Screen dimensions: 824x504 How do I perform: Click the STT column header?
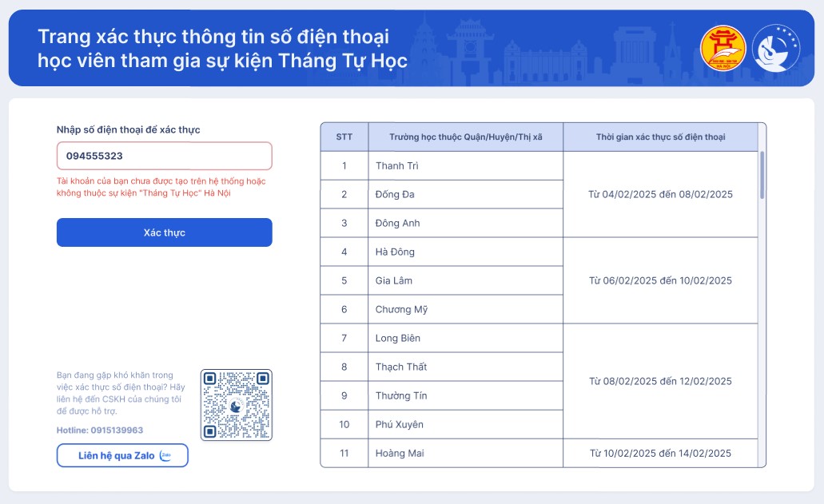[x=344, y=137]
